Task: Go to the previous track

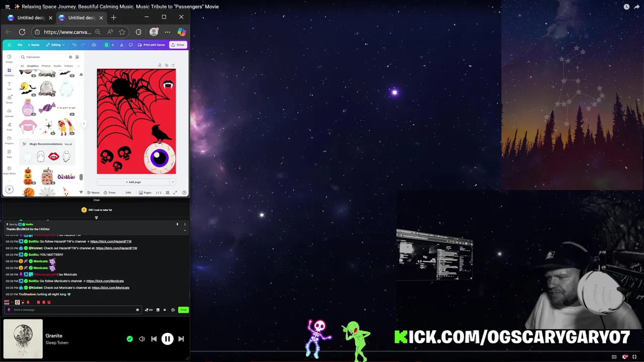Action: pyautogui.click(x=154, y=339)
